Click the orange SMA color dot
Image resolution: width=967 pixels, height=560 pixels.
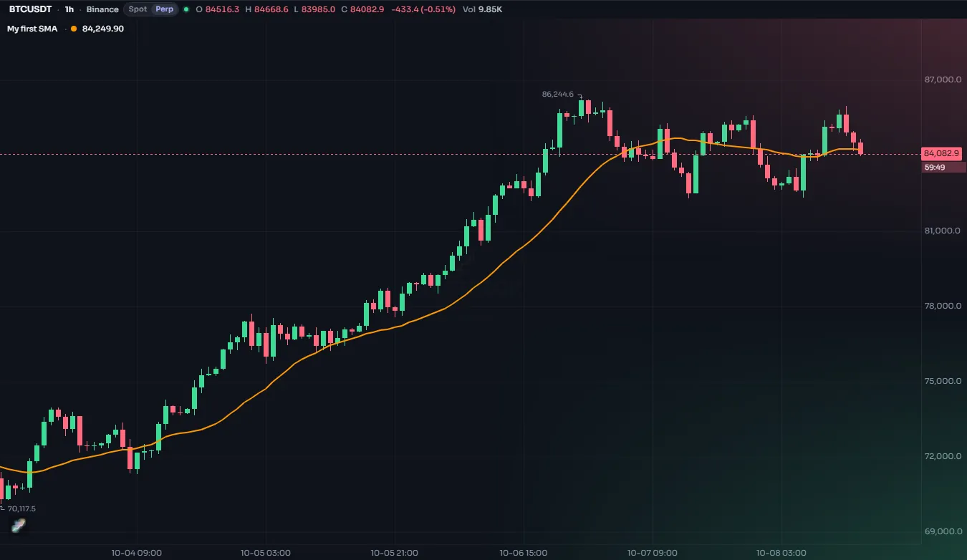click(x=74, y=29)
